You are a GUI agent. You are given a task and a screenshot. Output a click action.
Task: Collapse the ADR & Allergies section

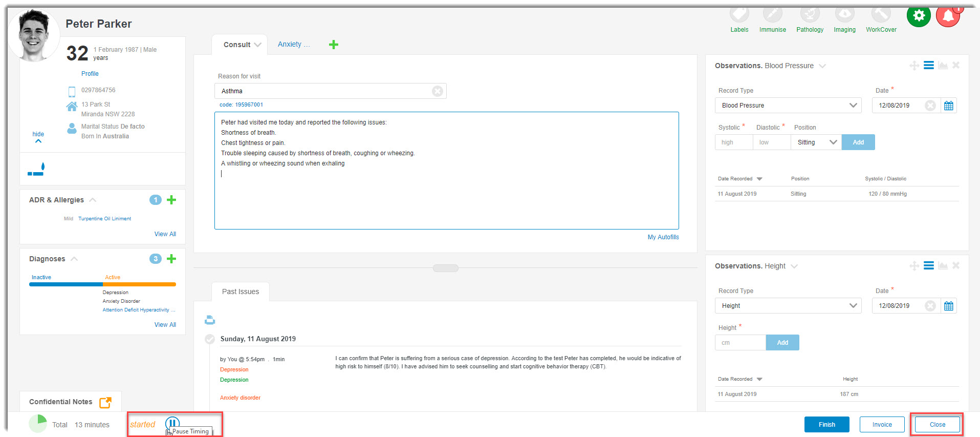tap(93, 200)
